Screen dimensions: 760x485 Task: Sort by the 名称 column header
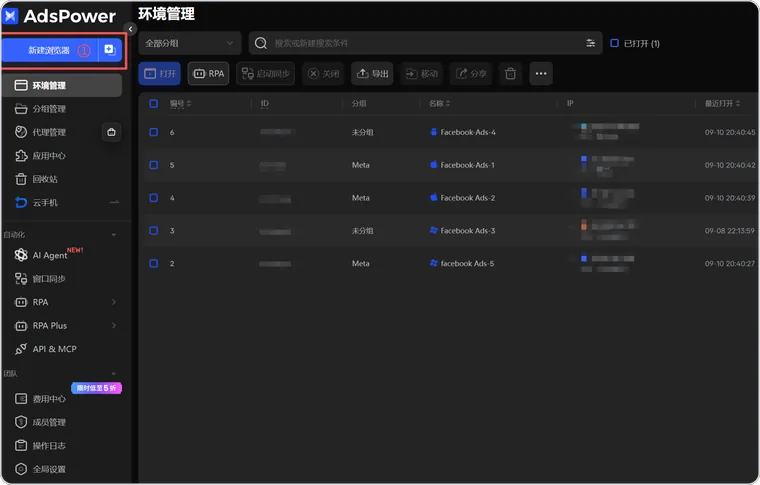pyautogui.click(x=439, y=103)
